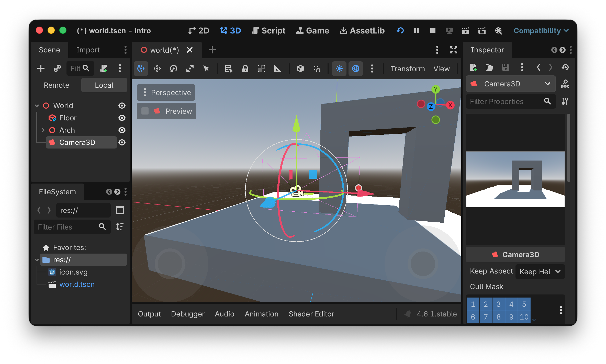Enable the camera Preview checkbox

pos(145,111)
